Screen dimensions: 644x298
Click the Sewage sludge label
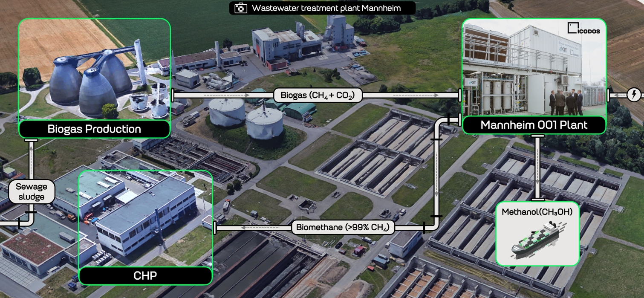(32, 191)
